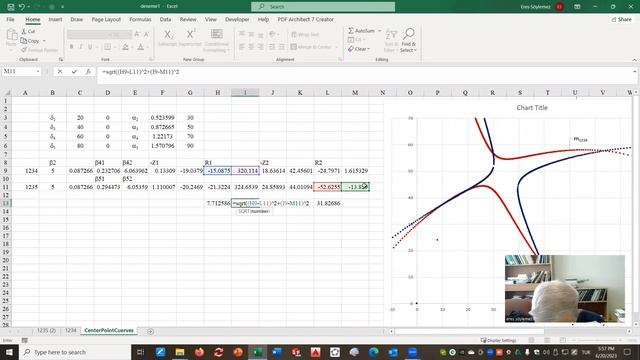Open the Clear dropdown in Editing group
640x360 pixels.
[x=359, y=49]
